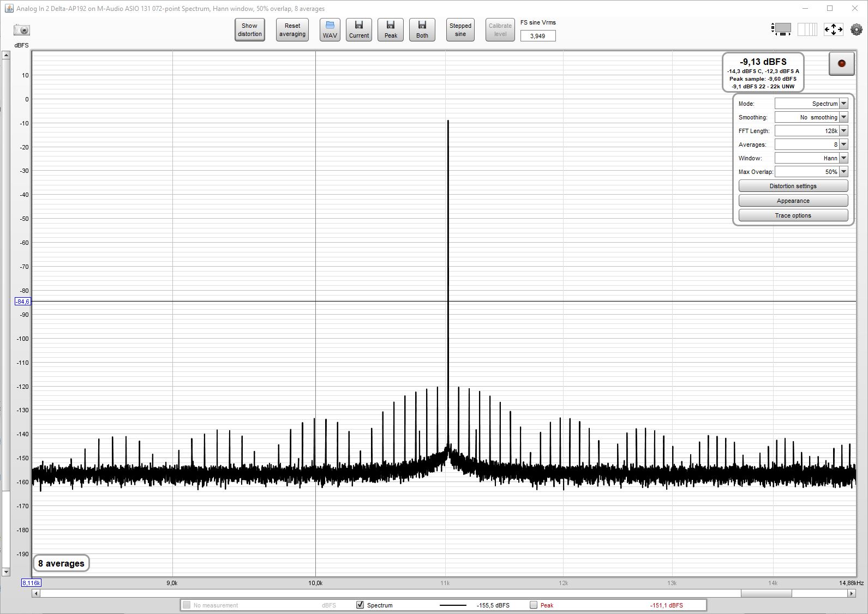This screenshot has height=614, width=868.
Task: Open Averages dropdown showing 8
Action: (x=843, y=145)
